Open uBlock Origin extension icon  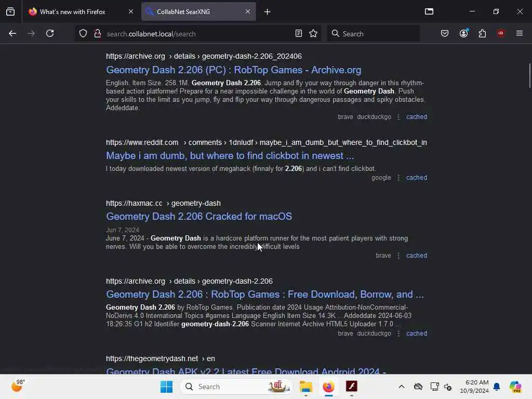[501, 33]
